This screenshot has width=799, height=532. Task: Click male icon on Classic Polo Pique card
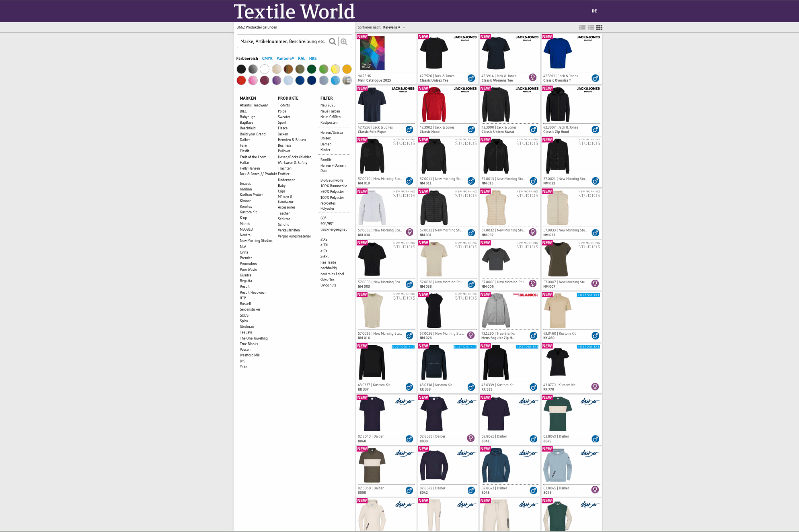409,129
